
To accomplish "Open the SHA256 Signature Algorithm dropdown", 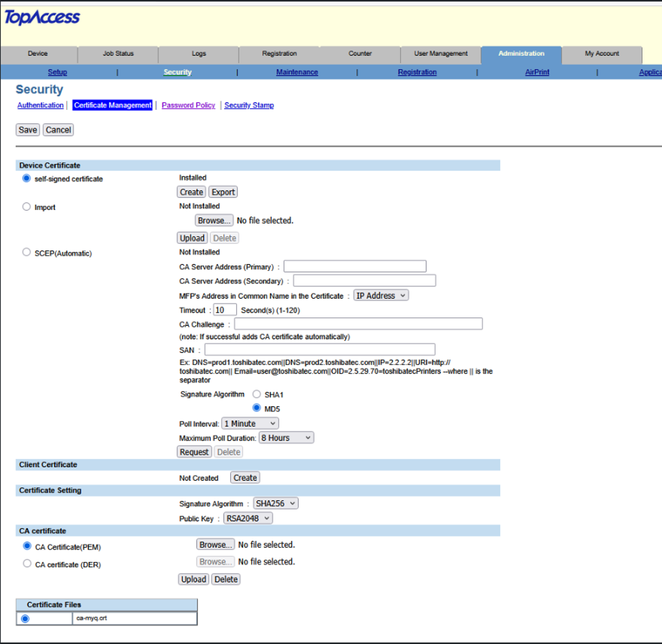I will click(276, 503).
